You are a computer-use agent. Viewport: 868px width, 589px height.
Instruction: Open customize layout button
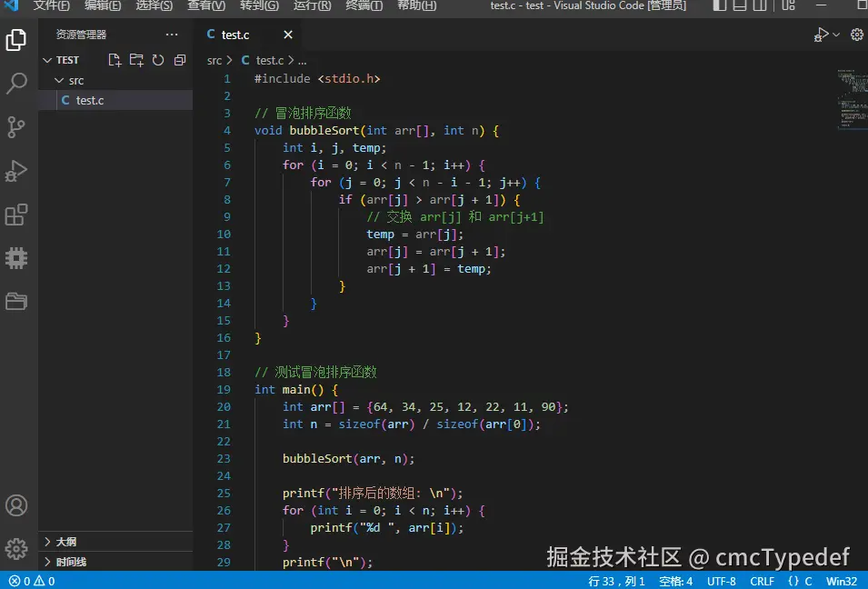(x=788, y=5)
